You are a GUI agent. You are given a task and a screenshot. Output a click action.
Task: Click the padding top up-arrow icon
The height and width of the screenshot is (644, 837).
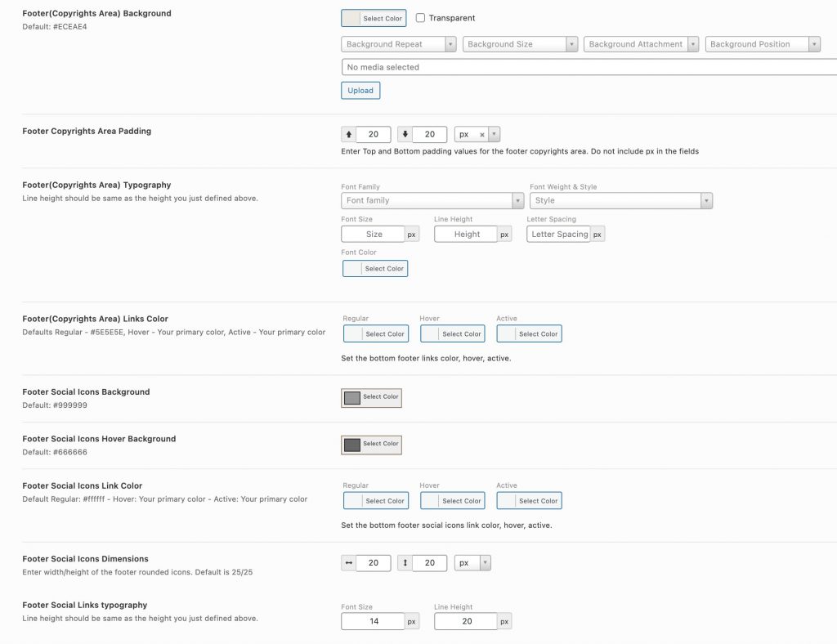[x=348, y=135]
